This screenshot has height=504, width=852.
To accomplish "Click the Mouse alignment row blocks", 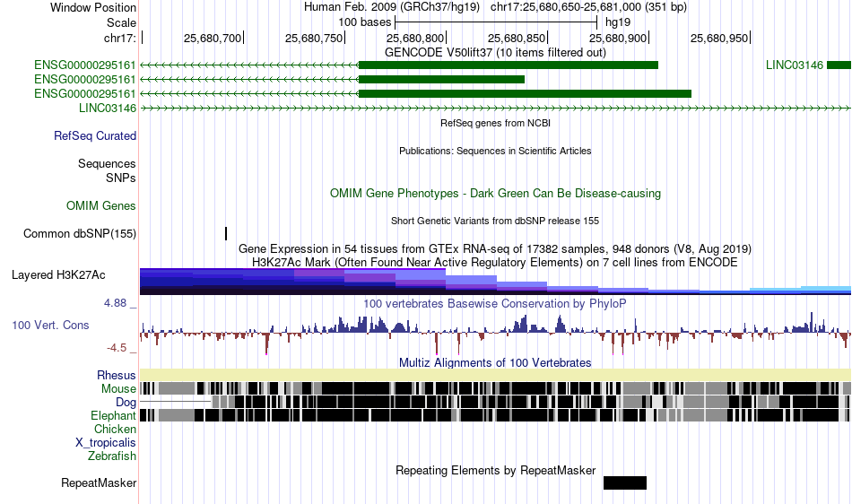I will 495,388.
